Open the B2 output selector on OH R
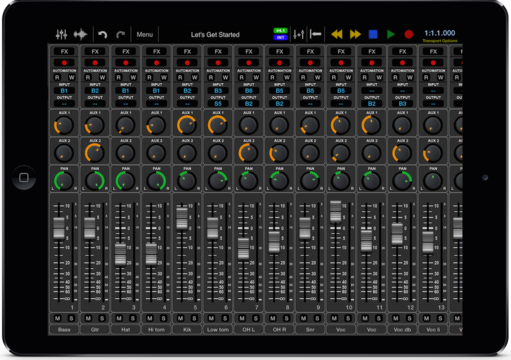Image resolution: width=511 pixels, height=360 pixels. click(x=279, y=104)
